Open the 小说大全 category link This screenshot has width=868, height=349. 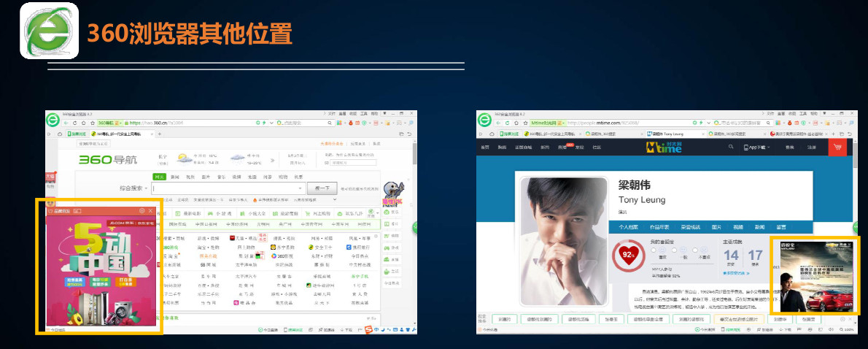tap(252, 213)
